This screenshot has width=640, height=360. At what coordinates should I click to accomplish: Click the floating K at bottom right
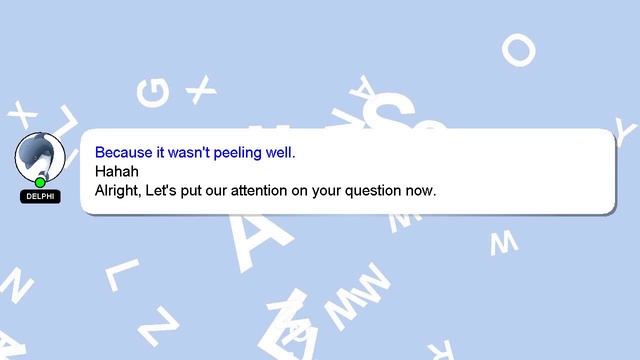(x=442, y=350)
